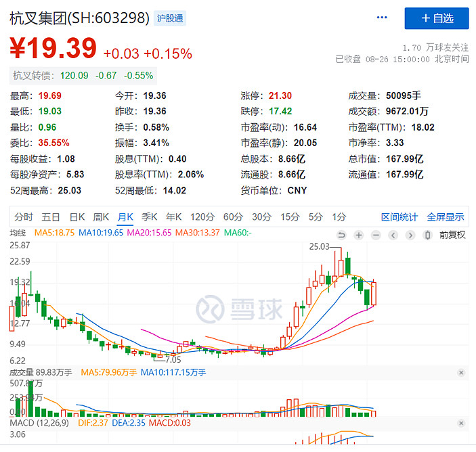The height and width of the screenshot is (452, 476).
Task: Close the MACD indicator panel
Action: pyautogui.click(x=461, y=423)
